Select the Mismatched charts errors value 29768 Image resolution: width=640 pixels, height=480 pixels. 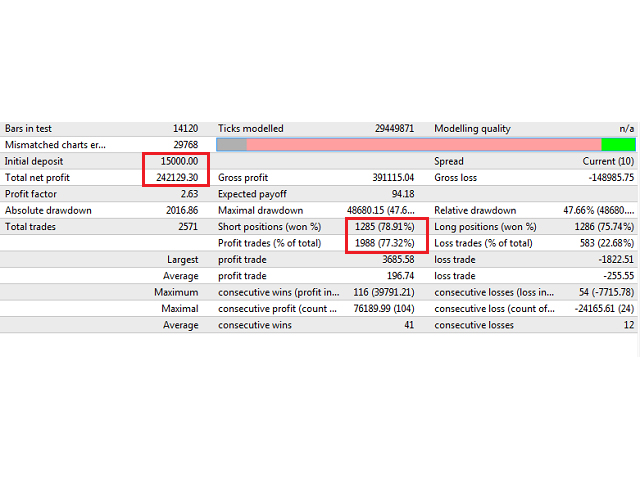[x=185, y=145]
